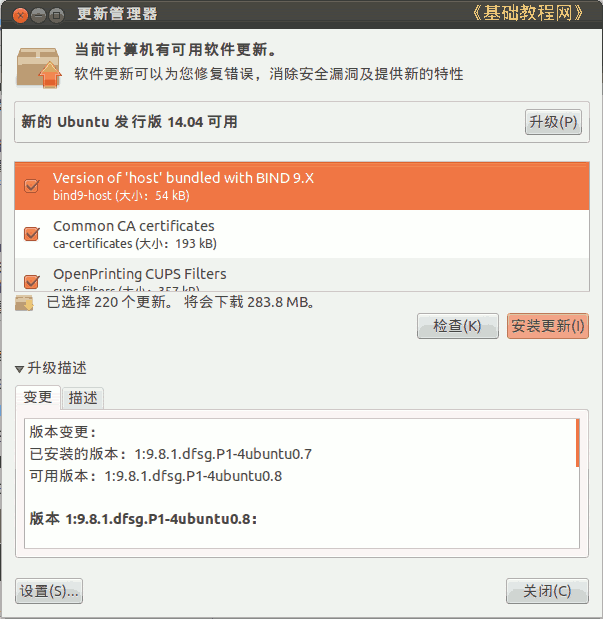
Task: Collapse the 升级描述 section triangle
Action: coord(19,369)
